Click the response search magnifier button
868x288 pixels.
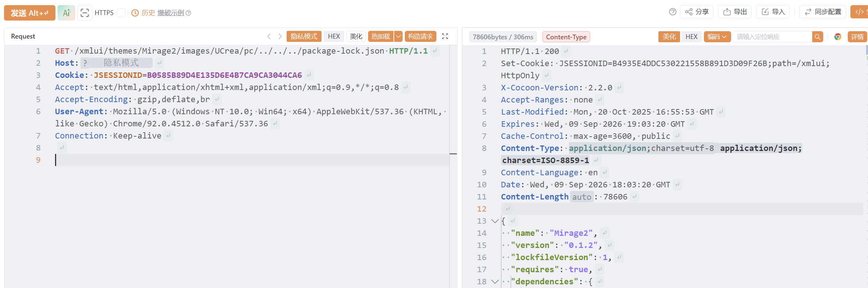[x=817, y=37]
